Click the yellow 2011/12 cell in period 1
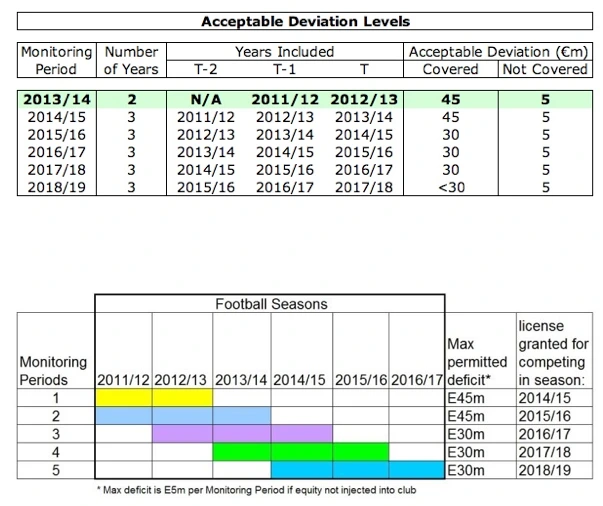The image size is (603, 506). pyautogui.click(x=124, y=398)
